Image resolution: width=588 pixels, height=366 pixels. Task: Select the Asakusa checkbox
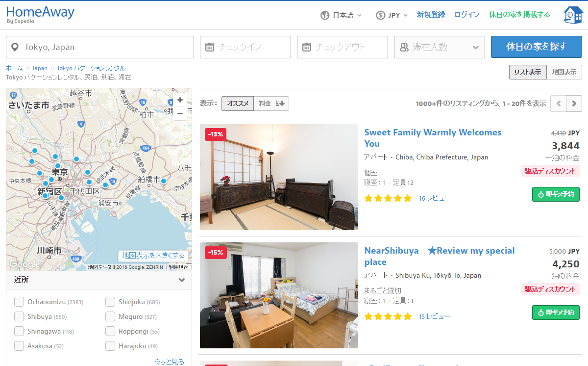[x=19, y=346]
